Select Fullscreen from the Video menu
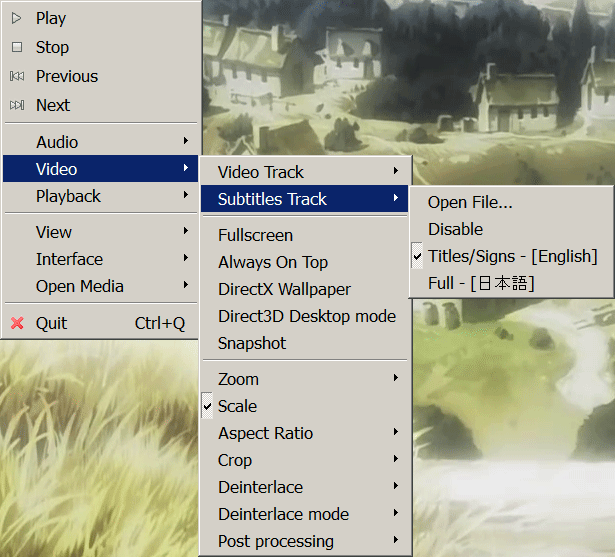Viewport: 615px width, 557px height. click(255, 235)
